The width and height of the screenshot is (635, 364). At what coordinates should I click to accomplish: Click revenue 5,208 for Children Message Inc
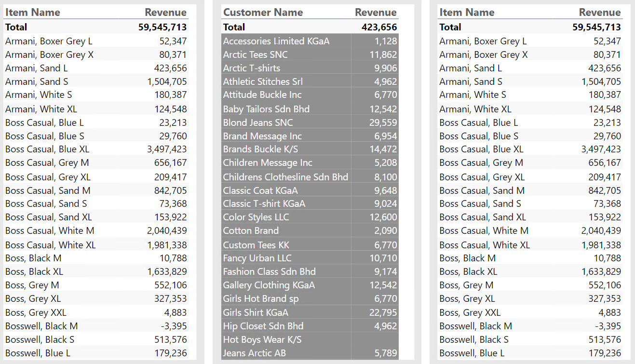click(386, 162)
